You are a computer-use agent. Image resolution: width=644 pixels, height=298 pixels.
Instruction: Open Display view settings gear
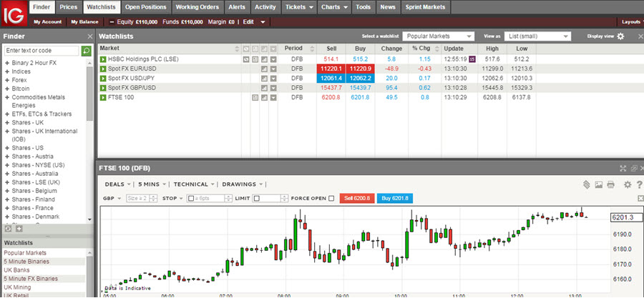pos(620,36)
